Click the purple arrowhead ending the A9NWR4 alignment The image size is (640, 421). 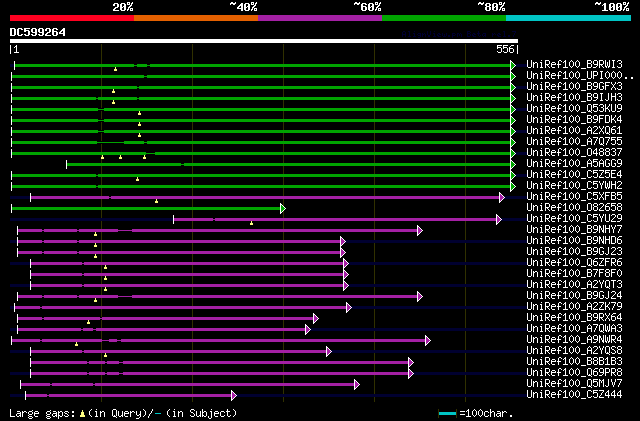pos(428,341)
